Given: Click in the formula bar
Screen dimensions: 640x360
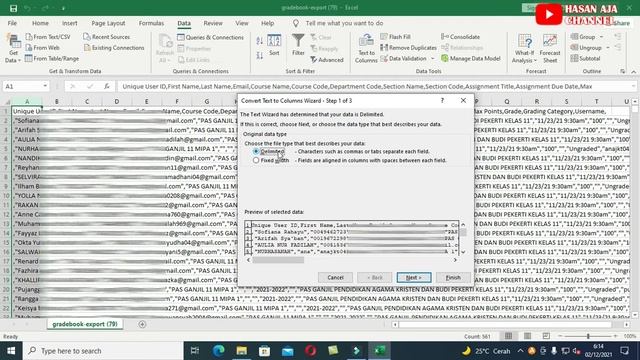Looking at the screenshot, I should click(376, 87).
